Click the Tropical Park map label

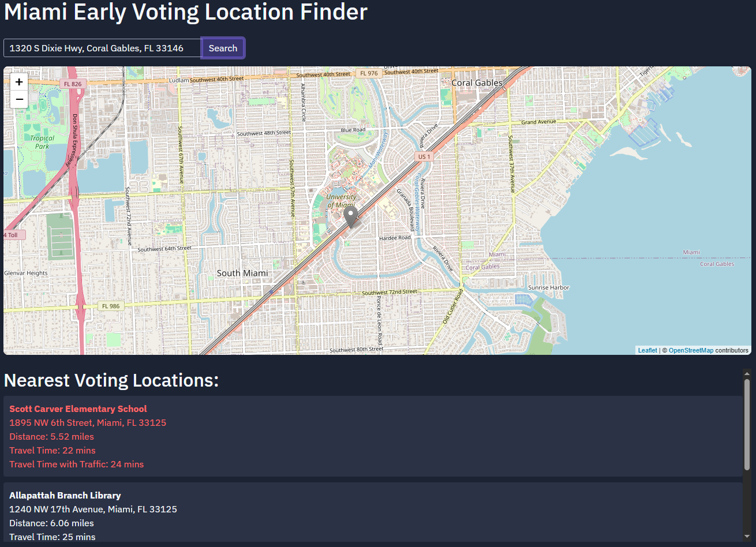42,142
